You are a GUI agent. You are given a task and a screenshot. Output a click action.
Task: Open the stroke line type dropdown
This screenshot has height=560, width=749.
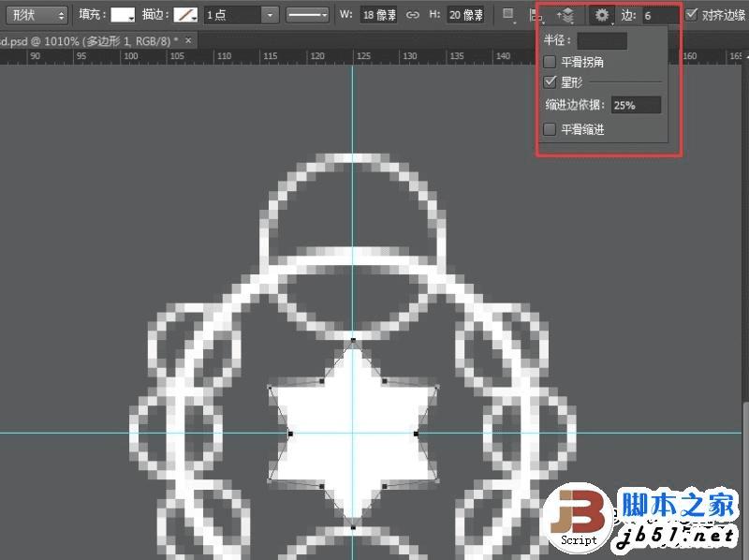[308, 15]
